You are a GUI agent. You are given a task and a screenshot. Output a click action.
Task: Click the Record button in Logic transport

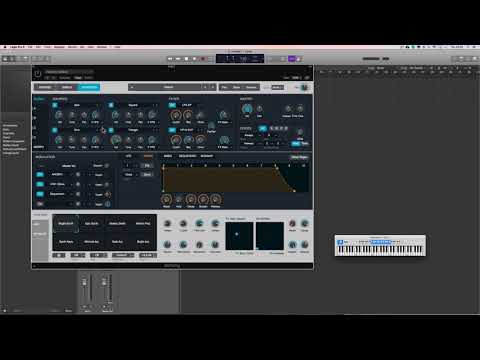point(203,59)
